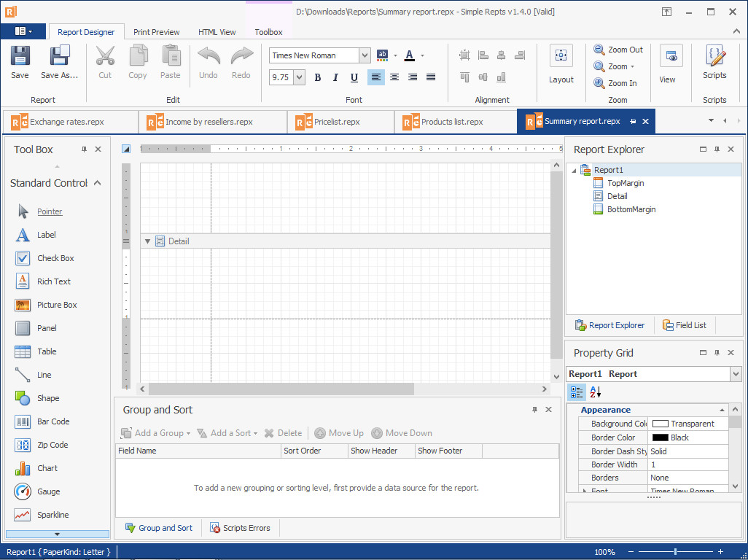
Task: Click the Add a Group button
Action: coord(155,433)
